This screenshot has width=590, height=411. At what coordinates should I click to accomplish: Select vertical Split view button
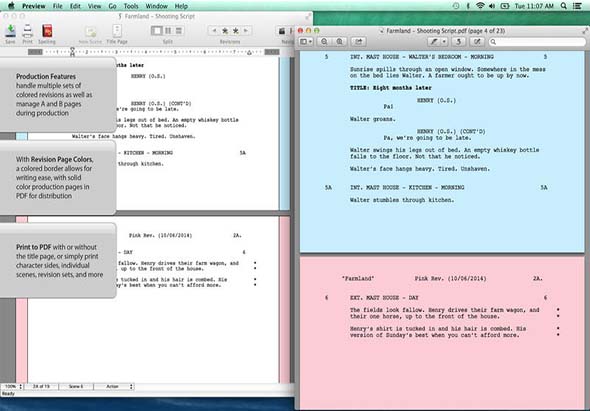click(x=168, y=30)
